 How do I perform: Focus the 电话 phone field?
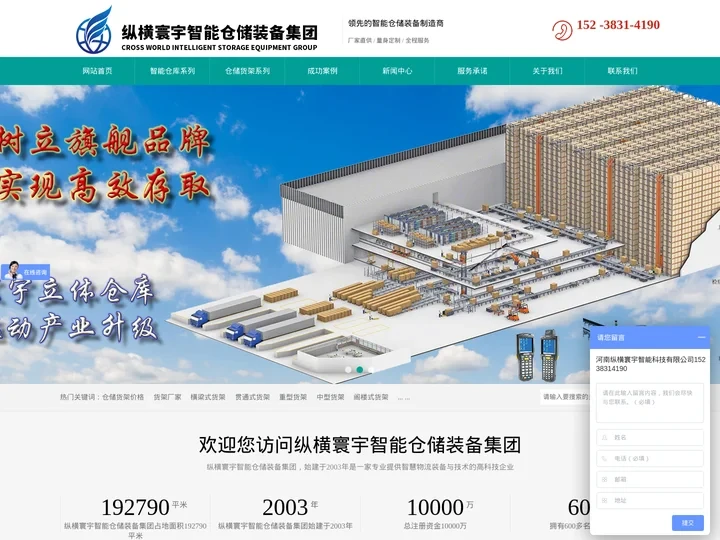click(x=650, y=458)
